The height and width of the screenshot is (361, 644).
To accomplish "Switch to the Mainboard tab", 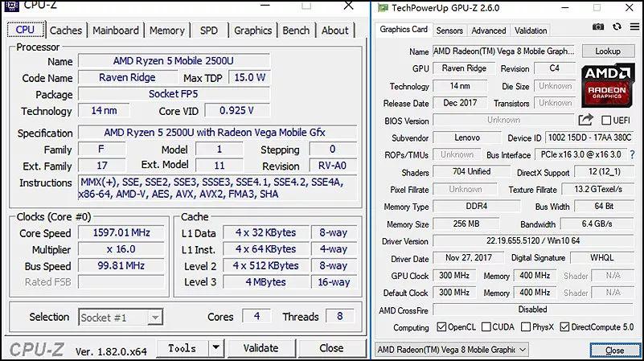I will tap(116, 31).
